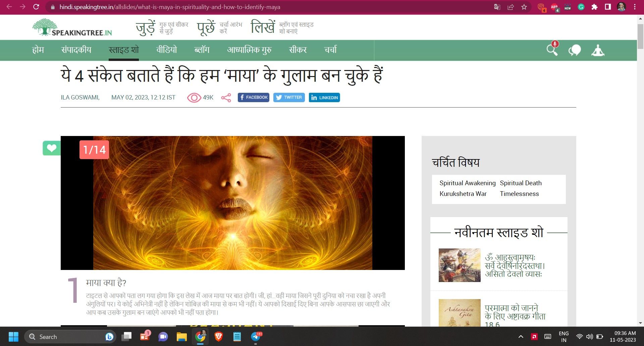This screenshot has height=346, width=644.
Task: Click the search magnifier icon in navbar
Action: [552, 50]
